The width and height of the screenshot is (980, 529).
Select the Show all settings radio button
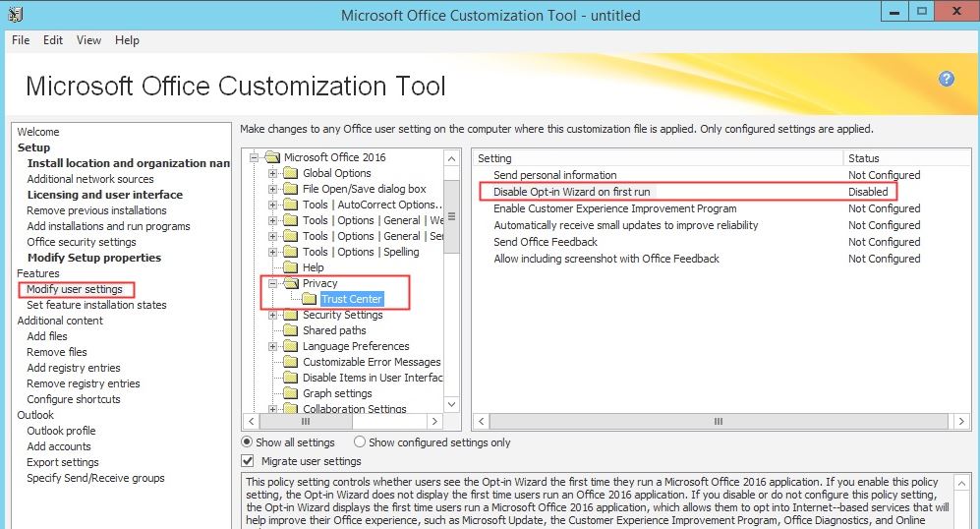coord(247,442)
